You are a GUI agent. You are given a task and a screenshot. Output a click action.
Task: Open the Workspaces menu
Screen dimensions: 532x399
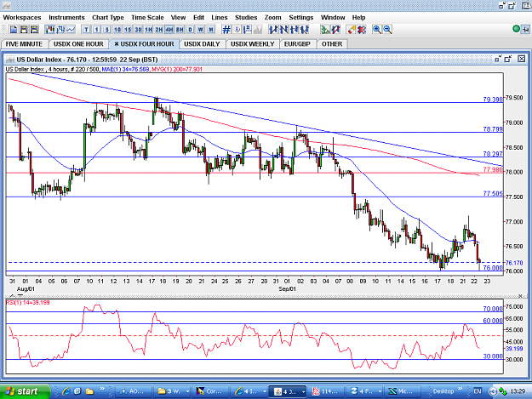pyautogui.click(x=22, y=18)
